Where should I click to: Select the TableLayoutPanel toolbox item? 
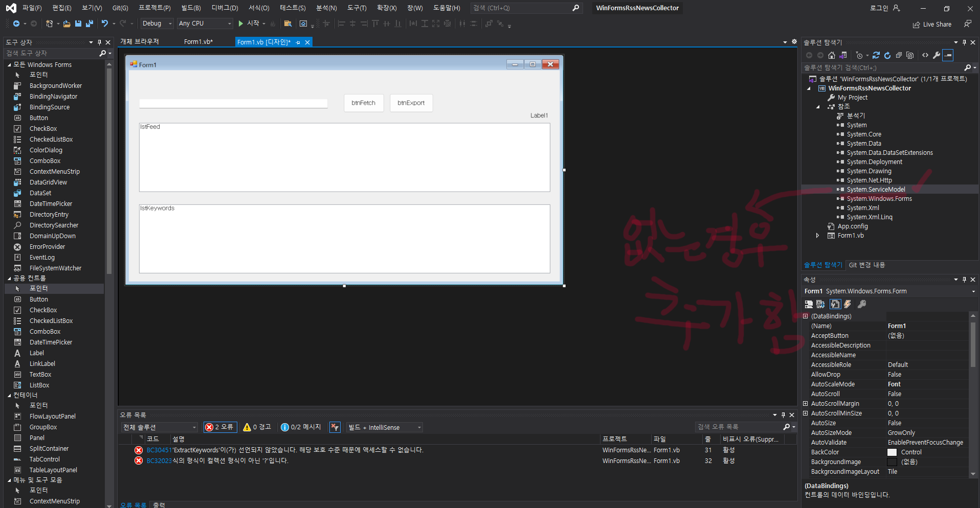tap(53, 470)
